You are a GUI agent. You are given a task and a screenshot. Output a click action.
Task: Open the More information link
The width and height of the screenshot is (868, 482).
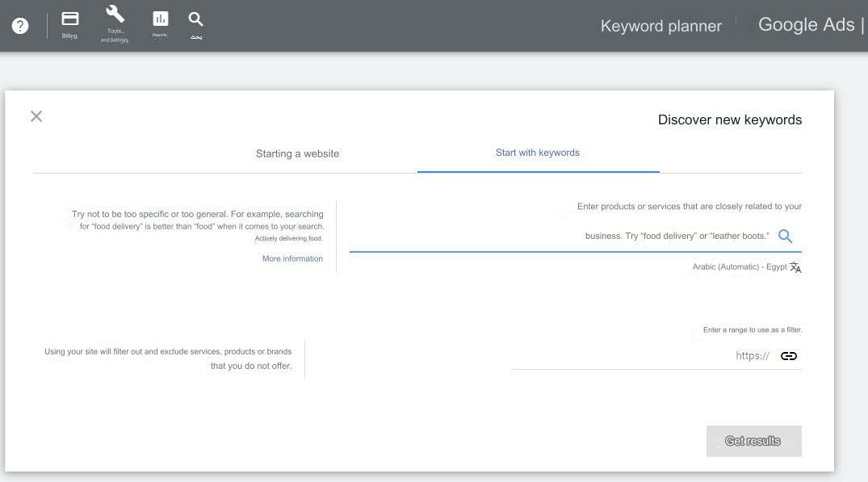point(292,258)
